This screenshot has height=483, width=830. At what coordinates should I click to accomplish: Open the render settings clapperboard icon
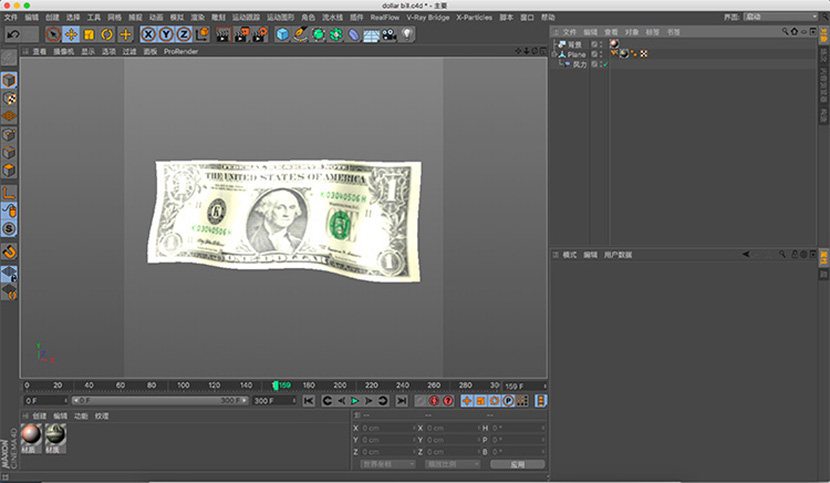point(259,34)
